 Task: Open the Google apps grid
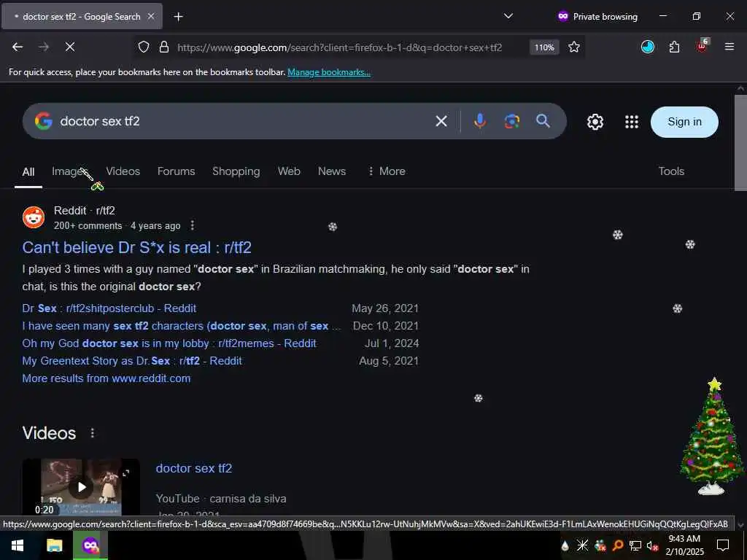click(x=632, y=122)
